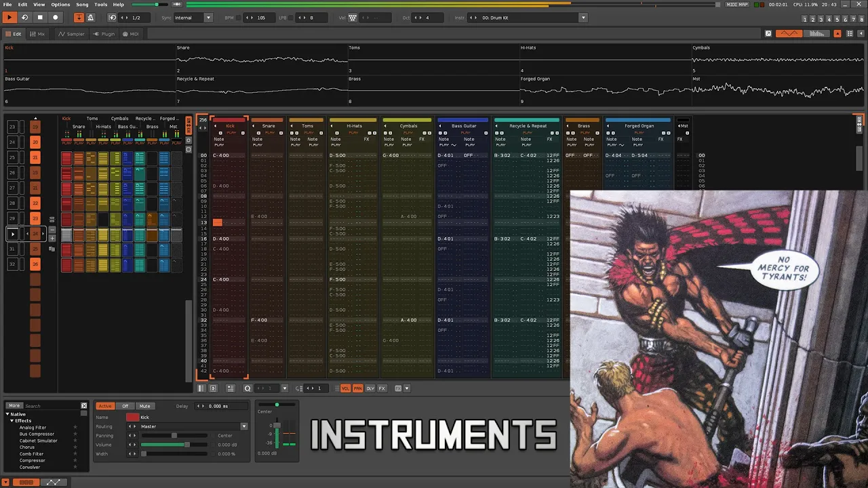The image size is (868, 488).
Task: Switch to the MIDI tab
Action: point(131,34)
